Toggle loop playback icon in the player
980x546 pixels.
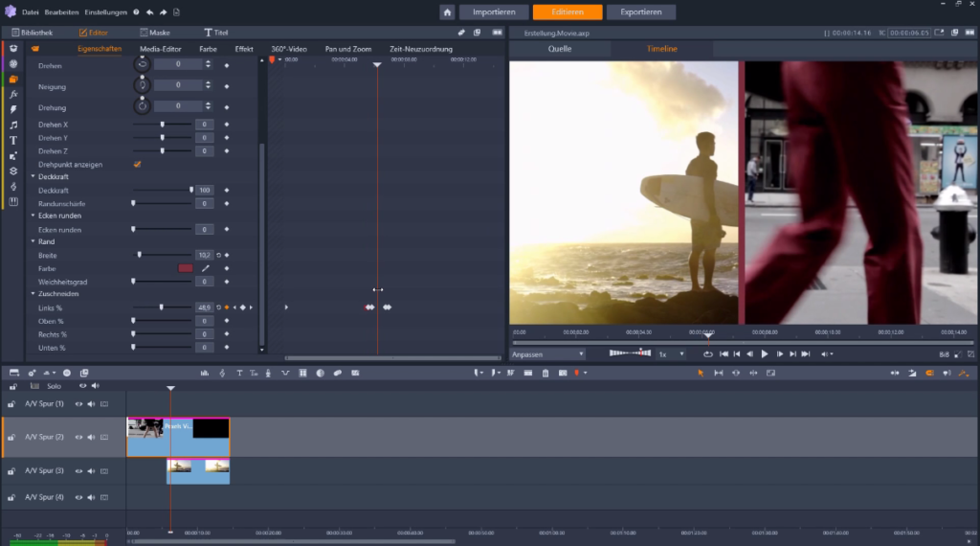tap(707, 353)
